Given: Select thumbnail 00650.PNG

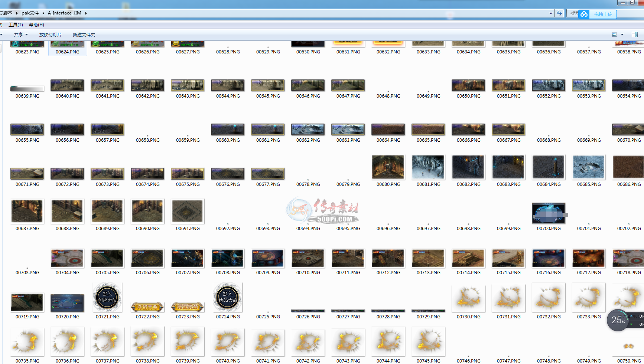Looking at the screenshot, I should coord(468,85).
